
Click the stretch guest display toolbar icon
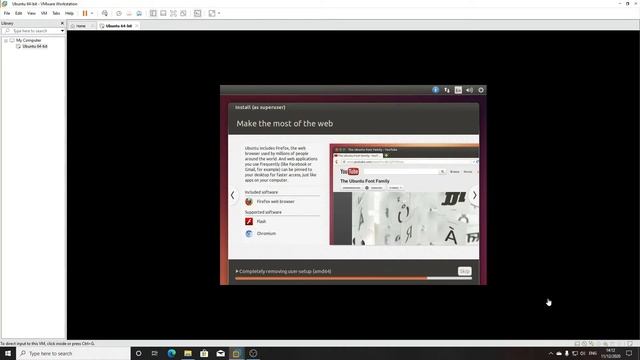(x=212, y=13)
